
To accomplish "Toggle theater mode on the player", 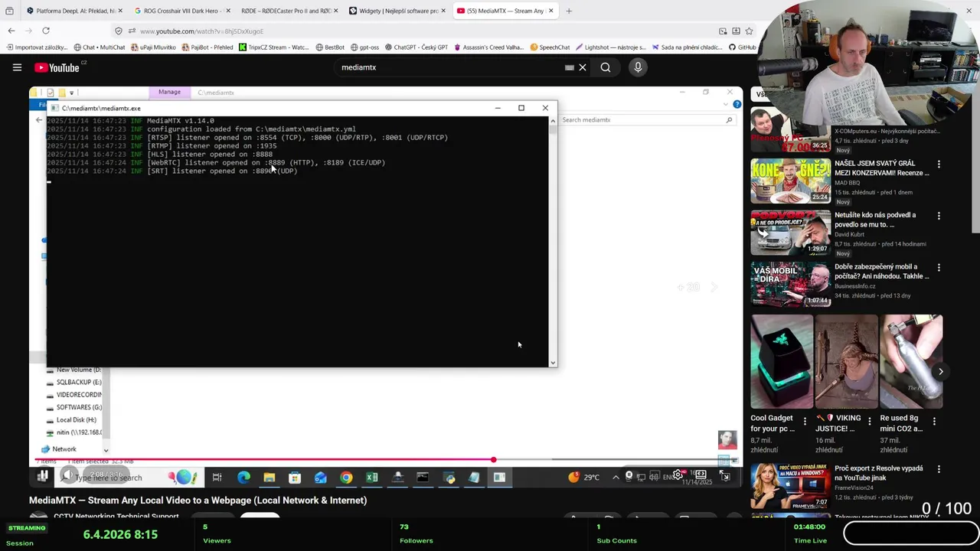I will [x=701, y=475].
